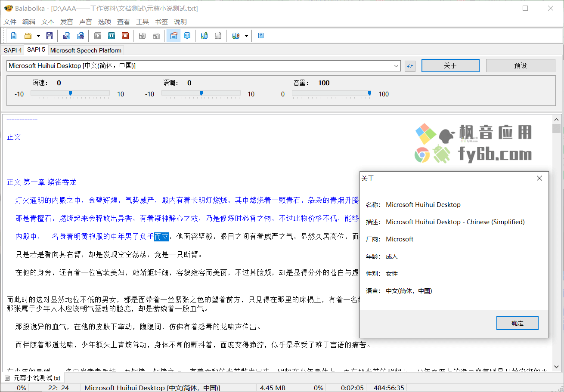
Task: Open the pronunciation dictionary AB icon
Action: tap(187, 36)
